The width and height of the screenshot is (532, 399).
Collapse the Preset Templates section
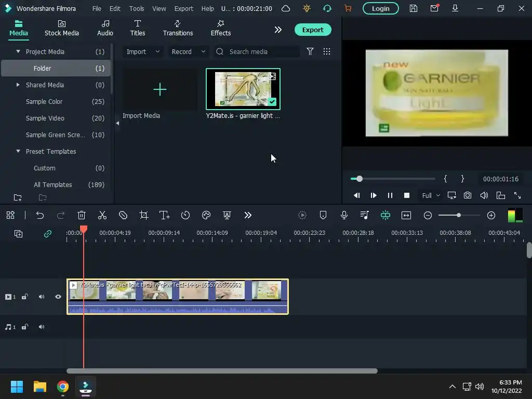click(18, 151)
